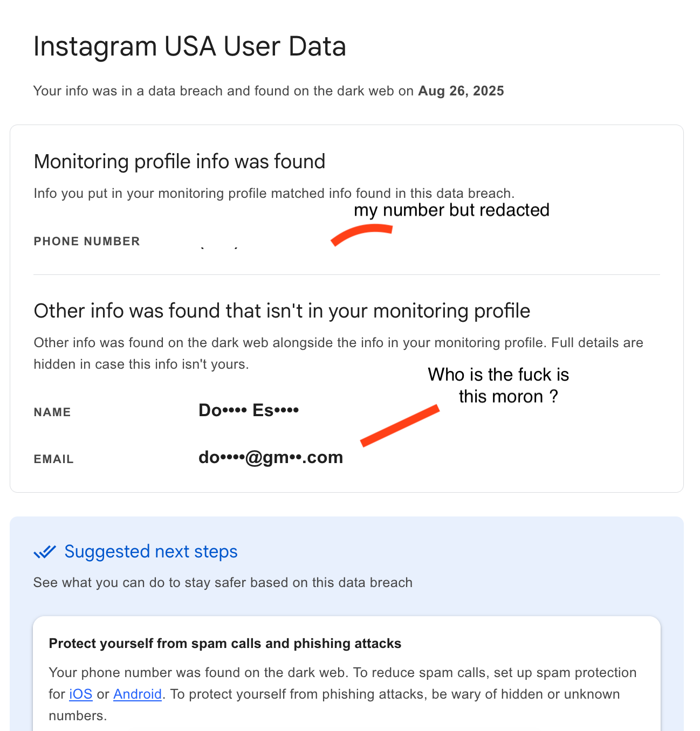Click the double-checkmark icon beside Suggested next steps

tap(45, 551)
